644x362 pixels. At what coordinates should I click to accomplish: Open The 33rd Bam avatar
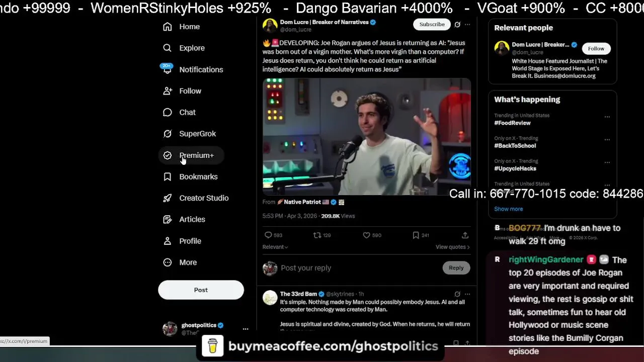tap(270, 298)
